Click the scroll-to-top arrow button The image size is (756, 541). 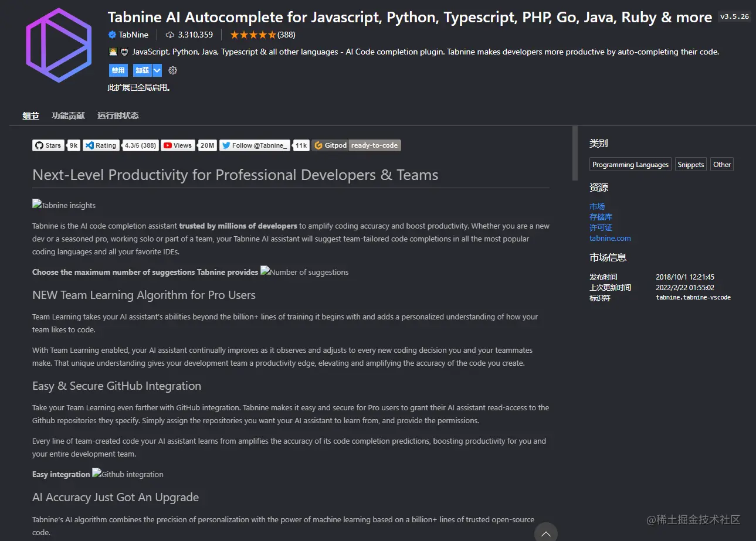tap(545, 532)
